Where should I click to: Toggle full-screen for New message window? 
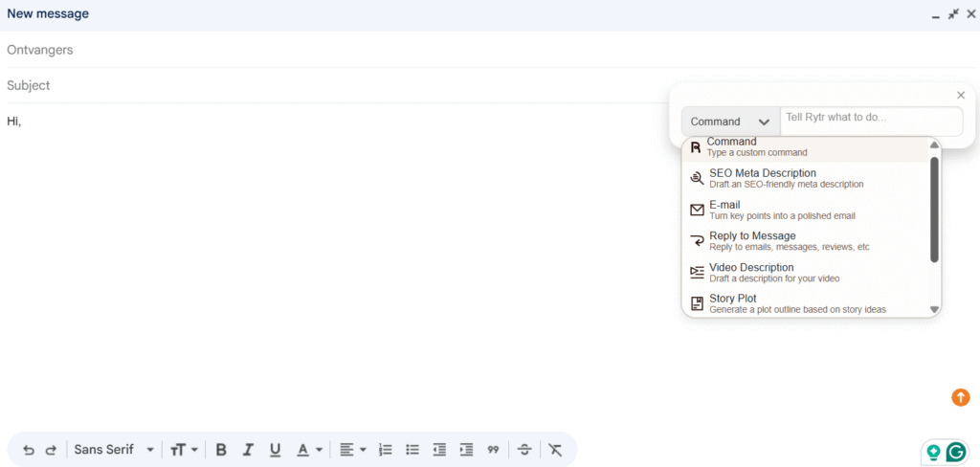point(953,13)
